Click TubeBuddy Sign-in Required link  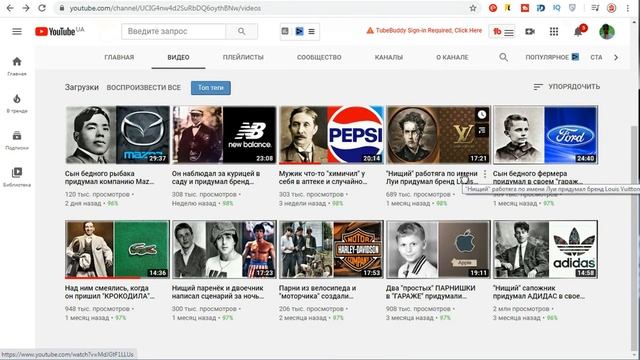coord(424,31)
